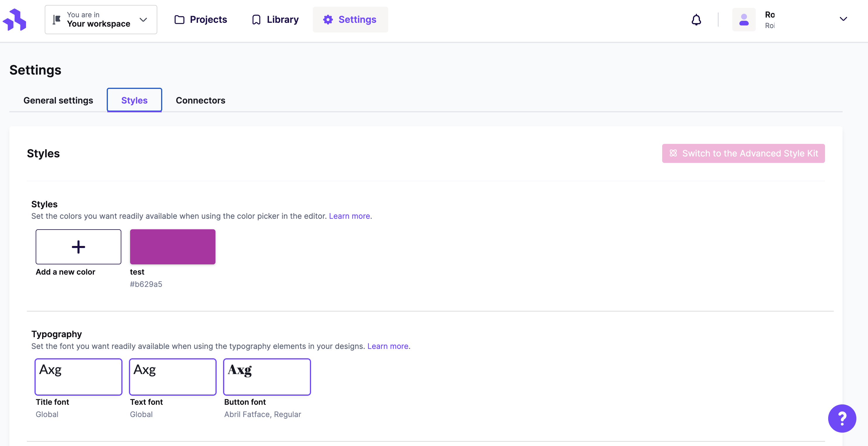Click the '#b629a5' hex value text

(146, 284)
